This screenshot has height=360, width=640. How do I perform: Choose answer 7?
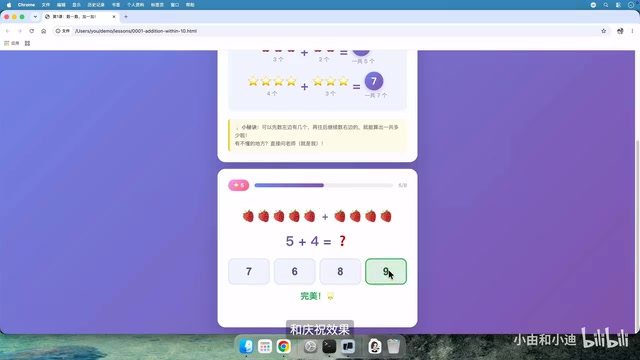[x=249, y=271]
